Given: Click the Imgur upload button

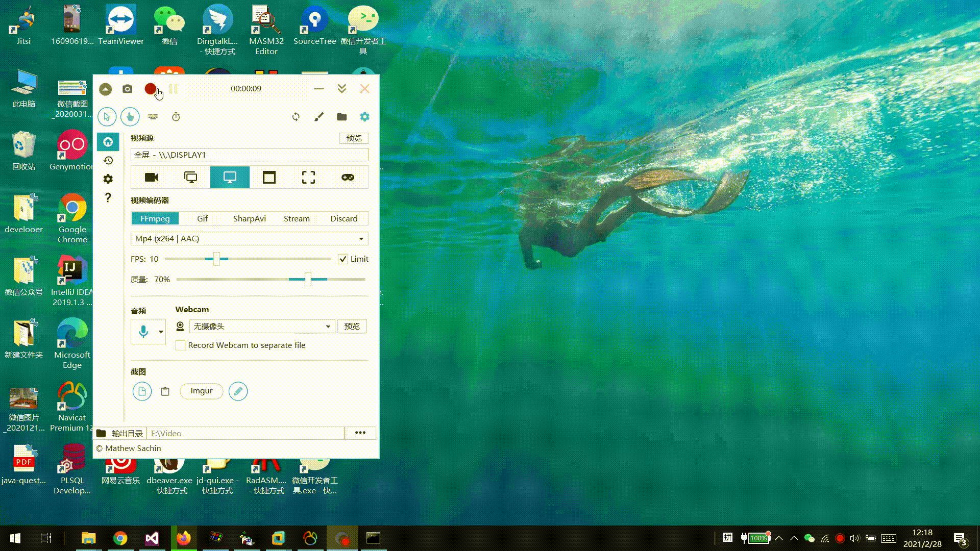Looking at the screenshot, I should pyautogui.click(x=202, y=391).
